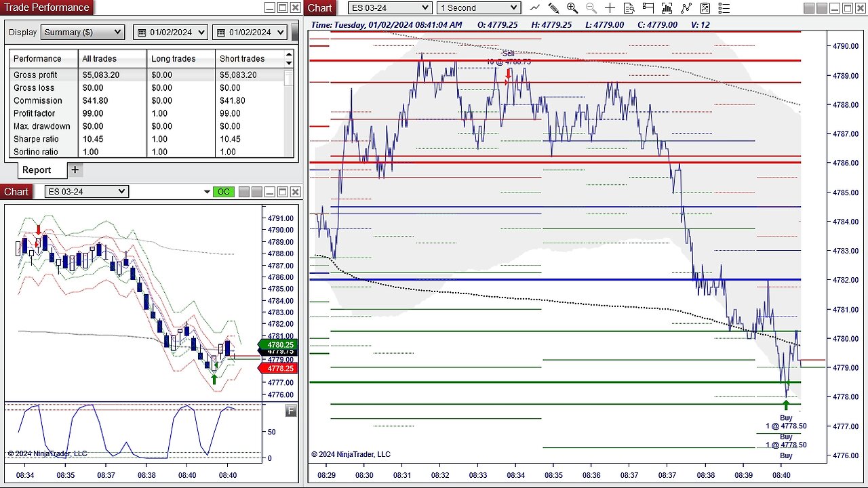Click the F button on oscillator panel

291,411
